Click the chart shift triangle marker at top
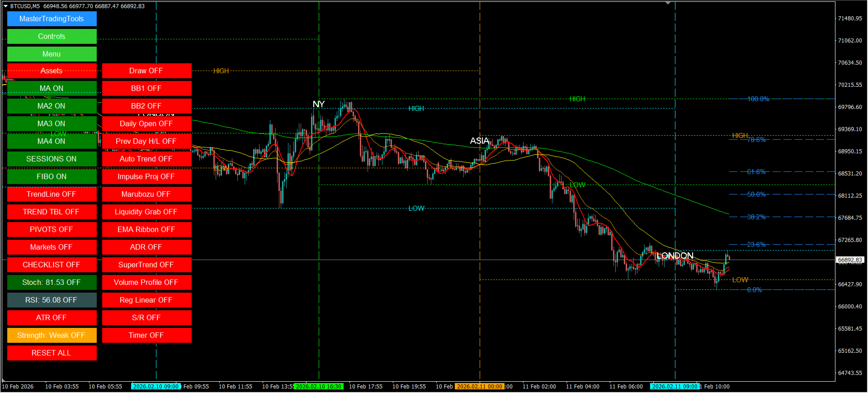Image resolution: width=868 pixels, height=393 pixels. [x=668, y=3]
